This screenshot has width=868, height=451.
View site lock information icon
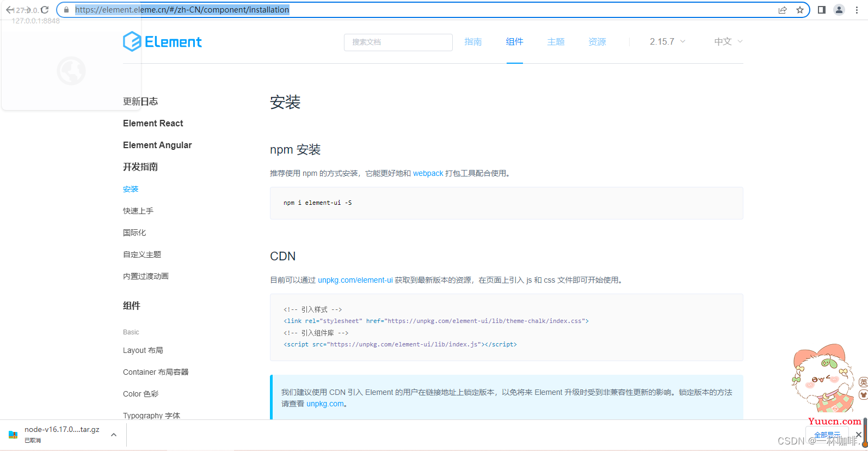(x=66, y=10)
